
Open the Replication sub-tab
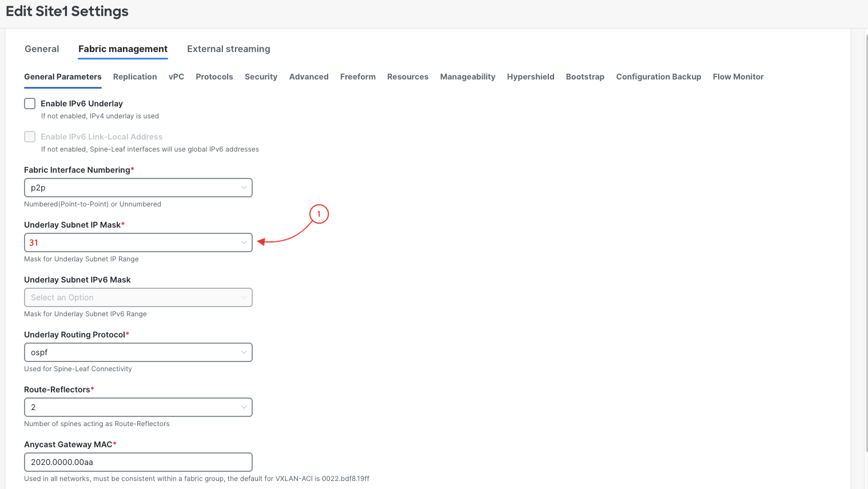pyautogui.click(x=135, y=77)
